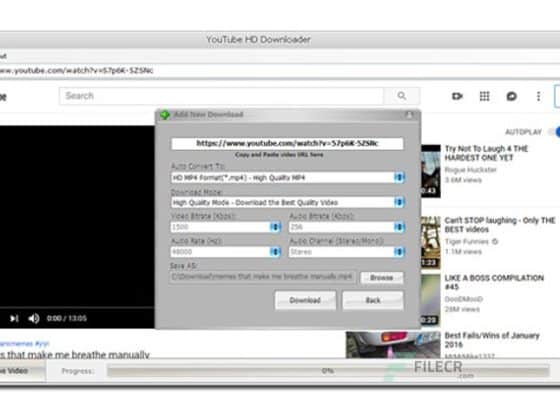Open Best Fails/Wins of January 2016 title
Image resolution: width=560 pixels, height=420 pixels.
click(492, 340)
